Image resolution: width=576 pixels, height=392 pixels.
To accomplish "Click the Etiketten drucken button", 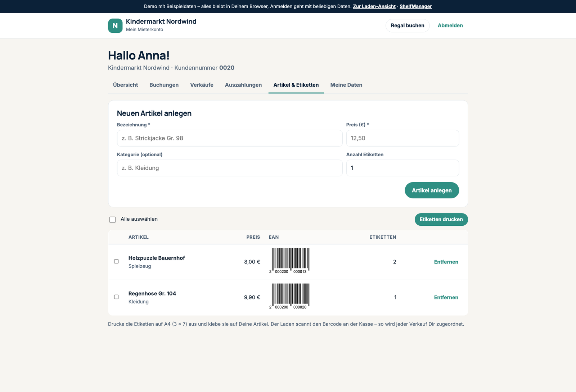I will (x=441, y=220).
